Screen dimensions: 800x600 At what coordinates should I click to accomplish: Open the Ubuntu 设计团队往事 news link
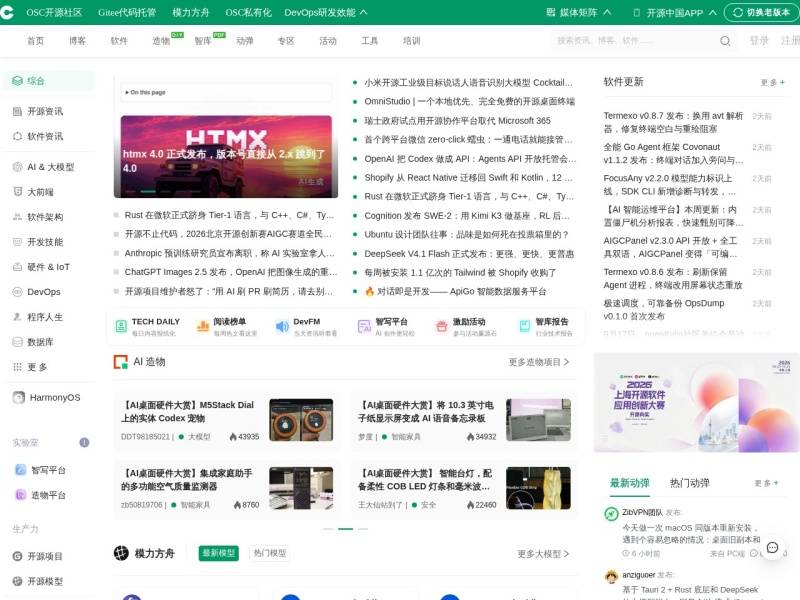pyautogui.click(x=466, y=235)
